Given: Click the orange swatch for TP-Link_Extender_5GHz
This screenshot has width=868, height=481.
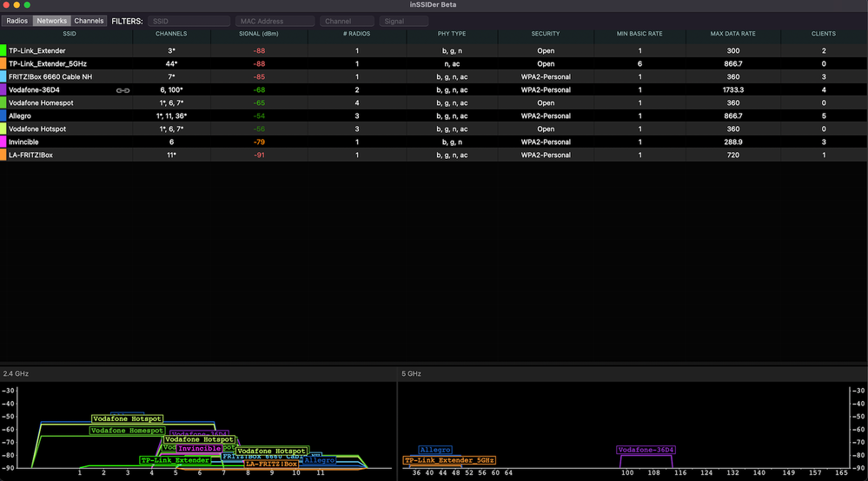Looking at the screenshot, I should [x=3, y=63].
